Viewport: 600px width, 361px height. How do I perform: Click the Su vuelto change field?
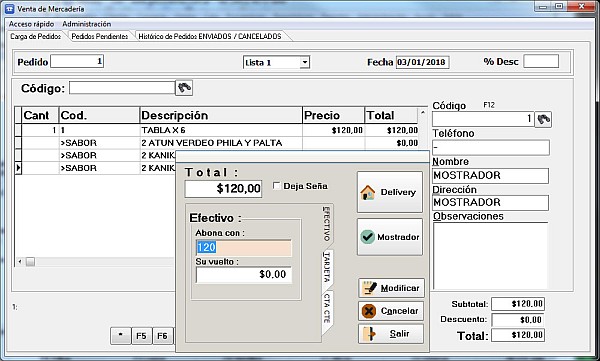pos(243,274)
